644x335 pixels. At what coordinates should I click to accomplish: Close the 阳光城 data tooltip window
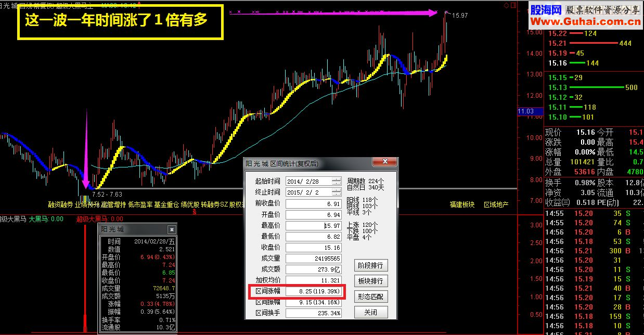[x=172, y=229]
